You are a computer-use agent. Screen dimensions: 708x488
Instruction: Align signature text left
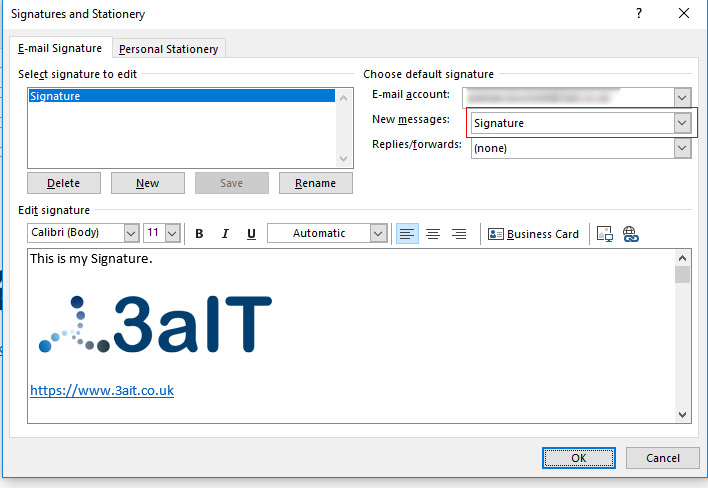(x=407, y=233)
